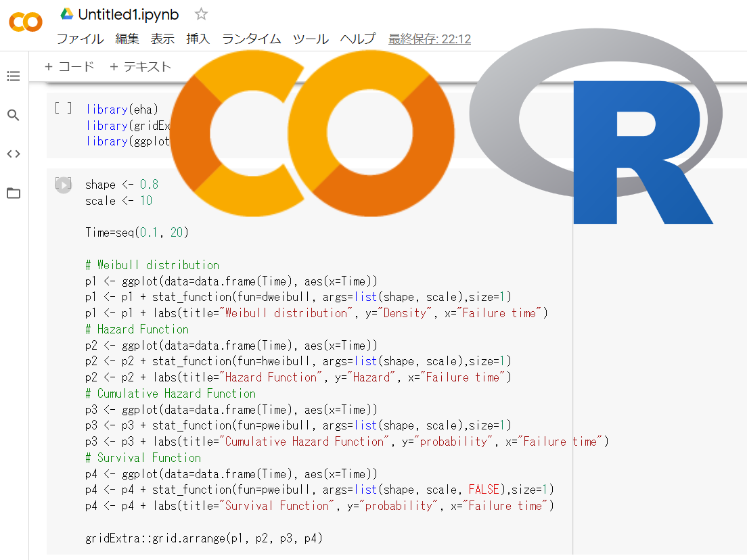Screen dimensions: 747x560
Task: Expand the 表示 menu
Action: pos(162,39)
